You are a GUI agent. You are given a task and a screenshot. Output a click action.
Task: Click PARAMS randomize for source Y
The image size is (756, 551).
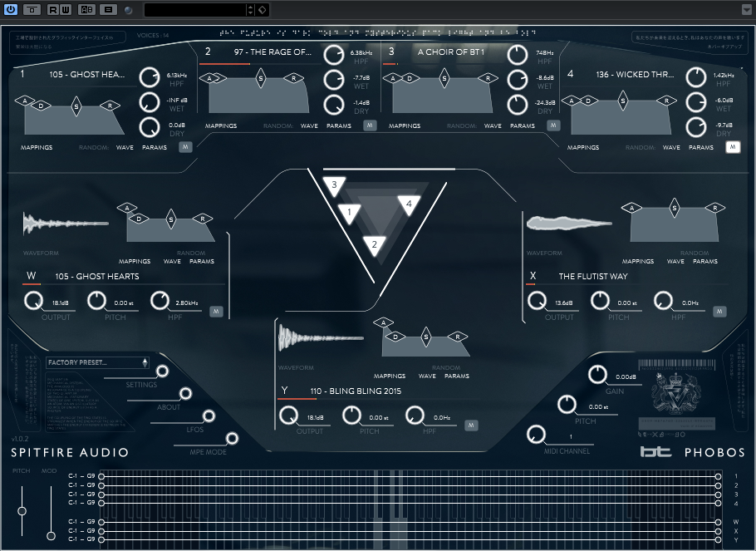click(x=457, y=376)
